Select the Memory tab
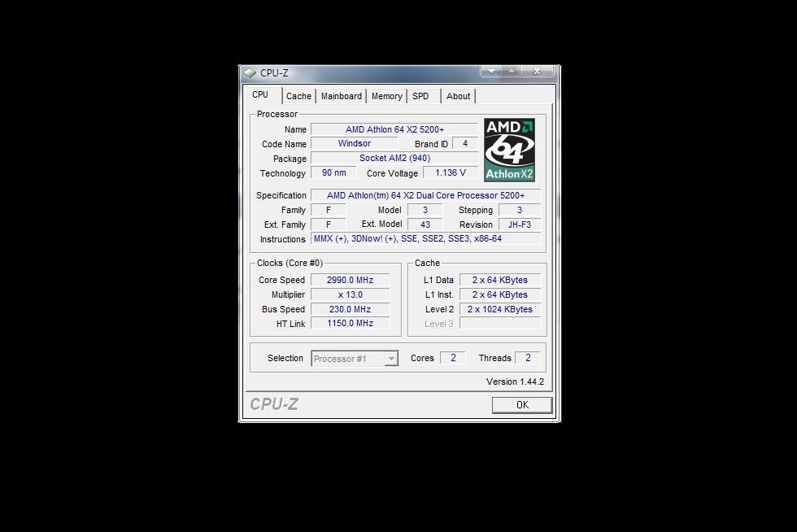The image size is (797, 532). [386, 96]
